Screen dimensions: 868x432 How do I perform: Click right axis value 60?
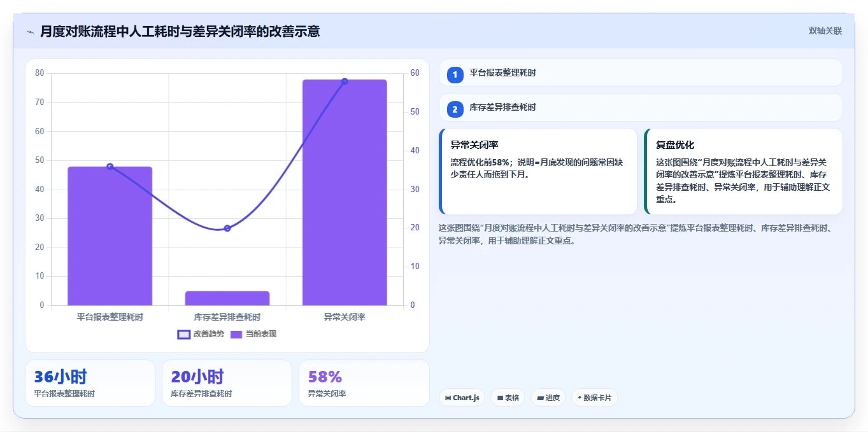[x=415, y=73]
